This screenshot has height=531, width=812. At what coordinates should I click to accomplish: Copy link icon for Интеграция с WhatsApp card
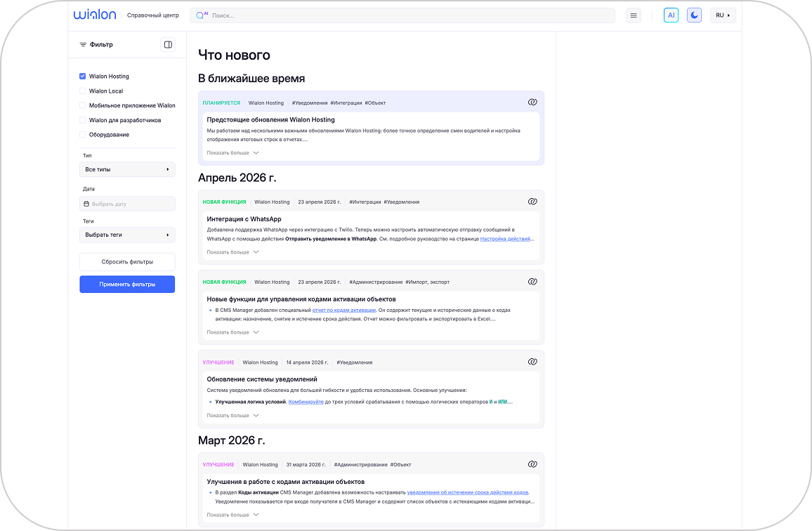(532, 202)
